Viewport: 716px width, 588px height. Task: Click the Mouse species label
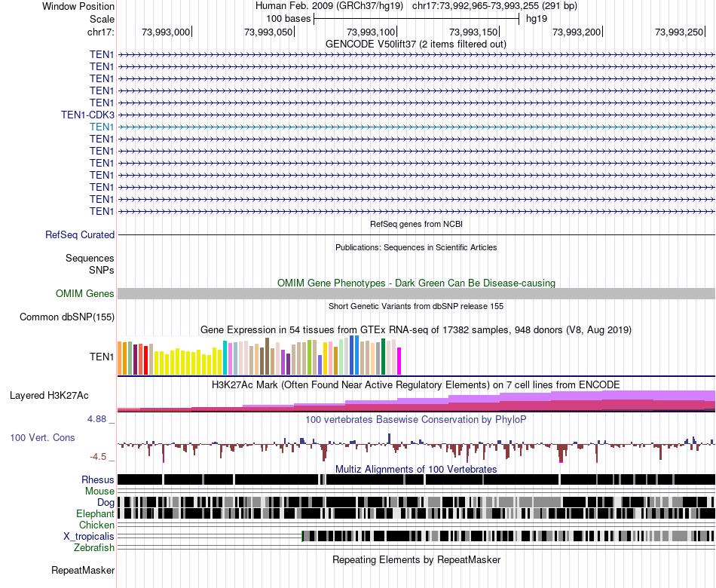[x=99, y=492]
